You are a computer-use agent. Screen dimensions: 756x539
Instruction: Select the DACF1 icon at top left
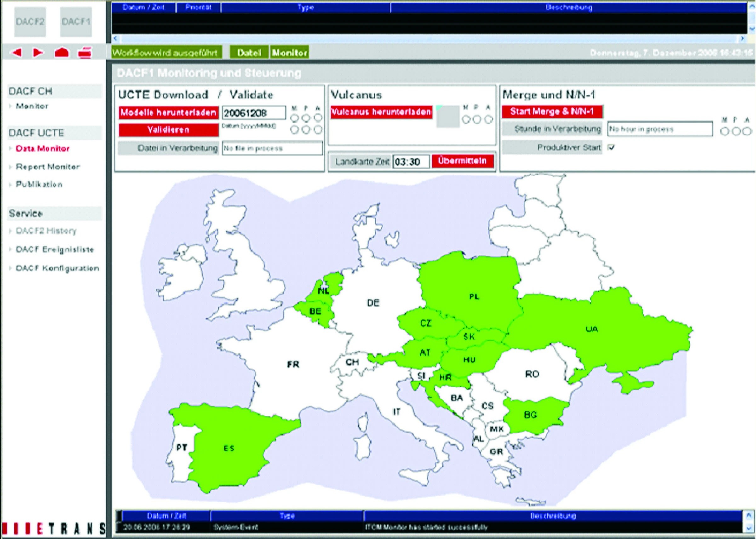tap(76, 21)
